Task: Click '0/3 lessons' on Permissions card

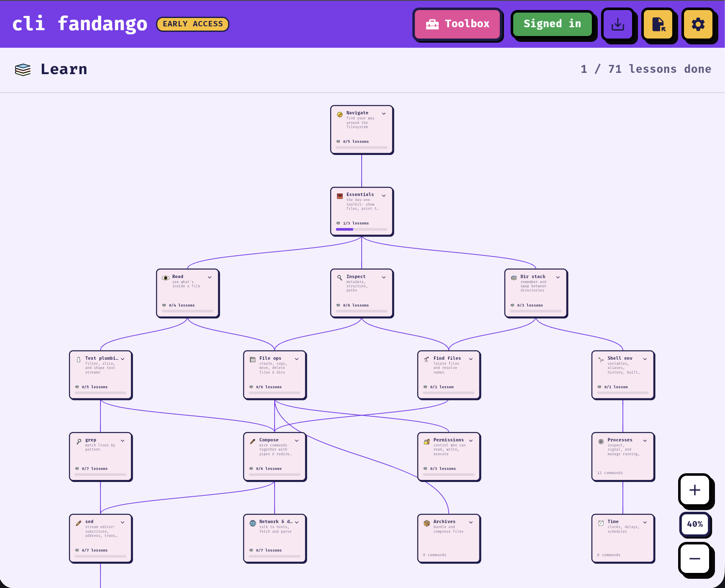Action: click(443, 469)
